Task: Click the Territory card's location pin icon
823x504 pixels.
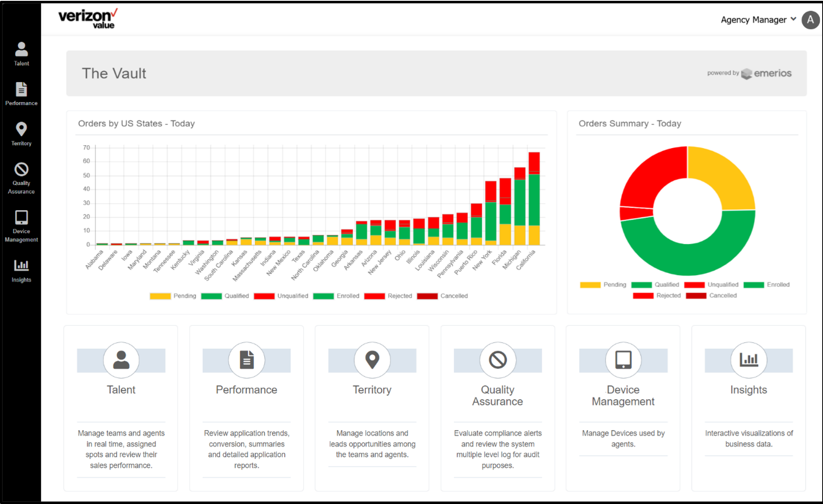Action: [372, 360]
